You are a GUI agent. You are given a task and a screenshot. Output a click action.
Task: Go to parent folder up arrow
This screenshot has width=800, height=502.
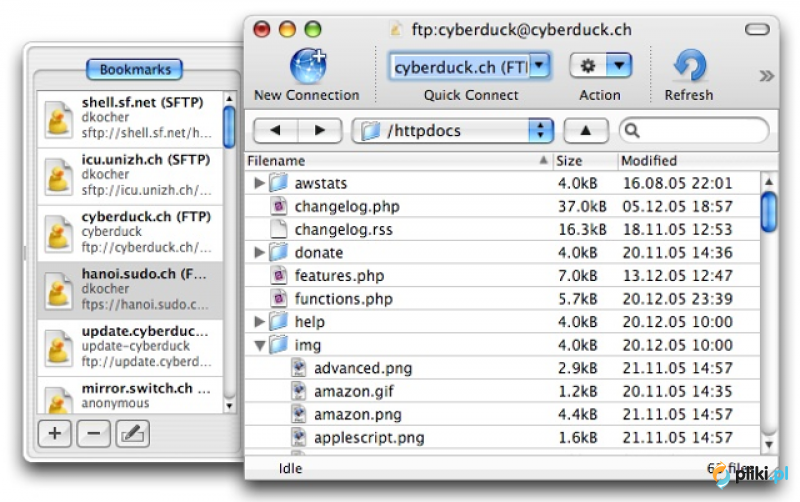click(586, 131)
